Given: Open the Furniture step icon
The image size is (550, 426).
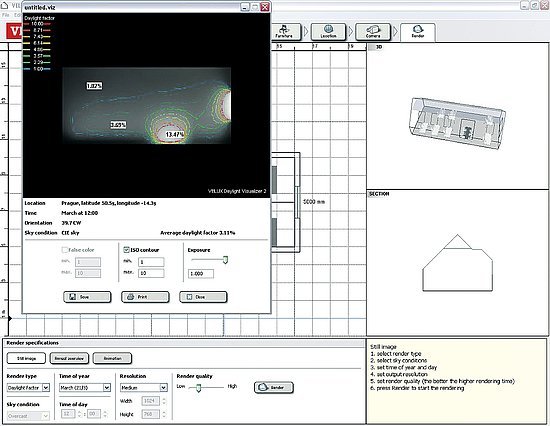Looking at the screenshot, I should click(x=284, y=32).
